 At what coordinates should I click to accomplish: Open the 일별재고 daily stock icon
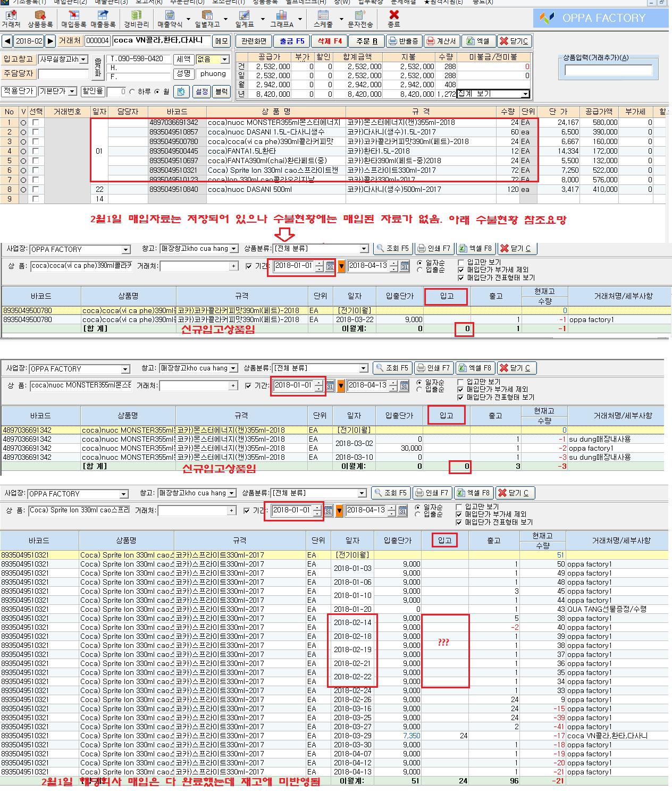207,19
